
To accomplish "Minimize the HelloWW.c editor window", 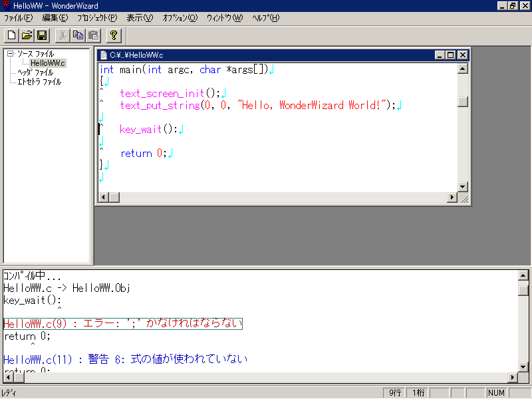I will [440, 55].
